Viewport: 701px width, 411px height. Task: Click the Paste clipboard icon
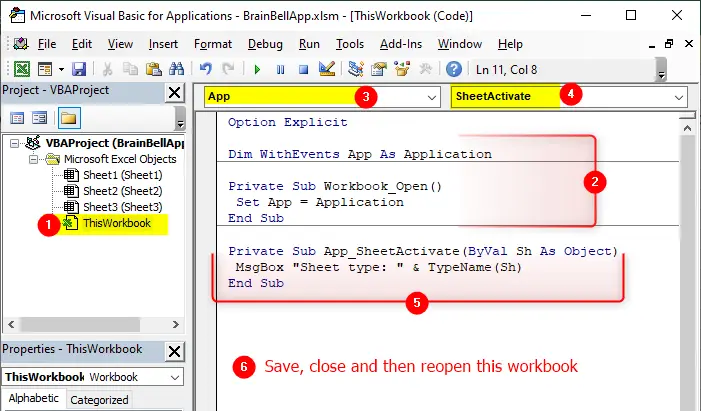click(153, 69)
